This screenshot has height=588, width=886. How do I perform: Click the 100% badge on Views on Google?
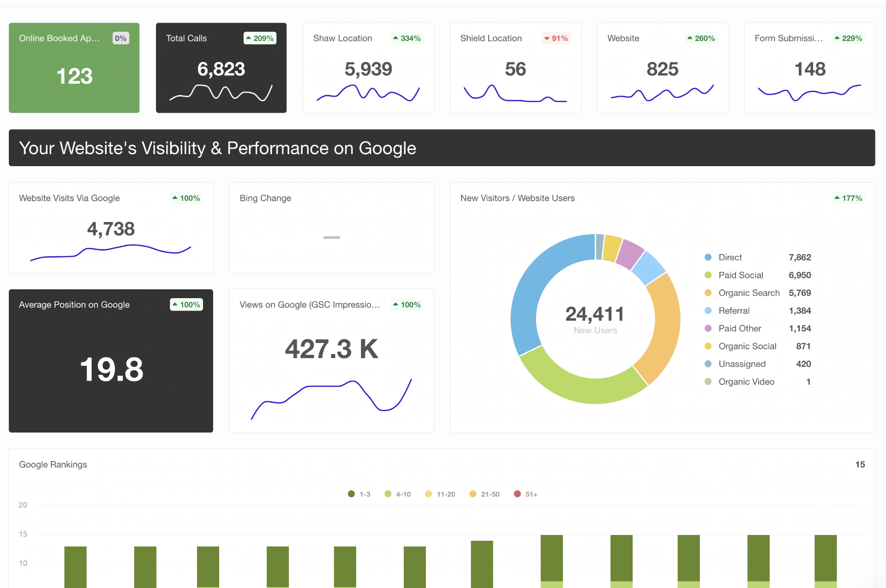407,305
